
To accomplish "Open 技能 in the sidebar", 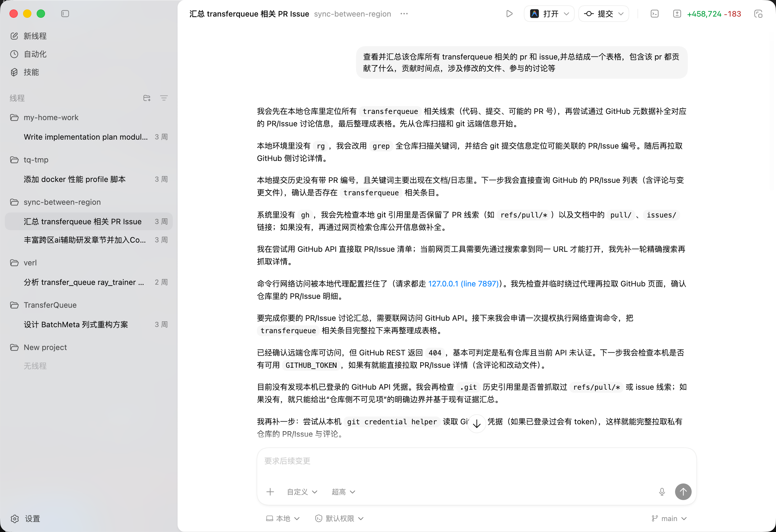I will point(31,72).
